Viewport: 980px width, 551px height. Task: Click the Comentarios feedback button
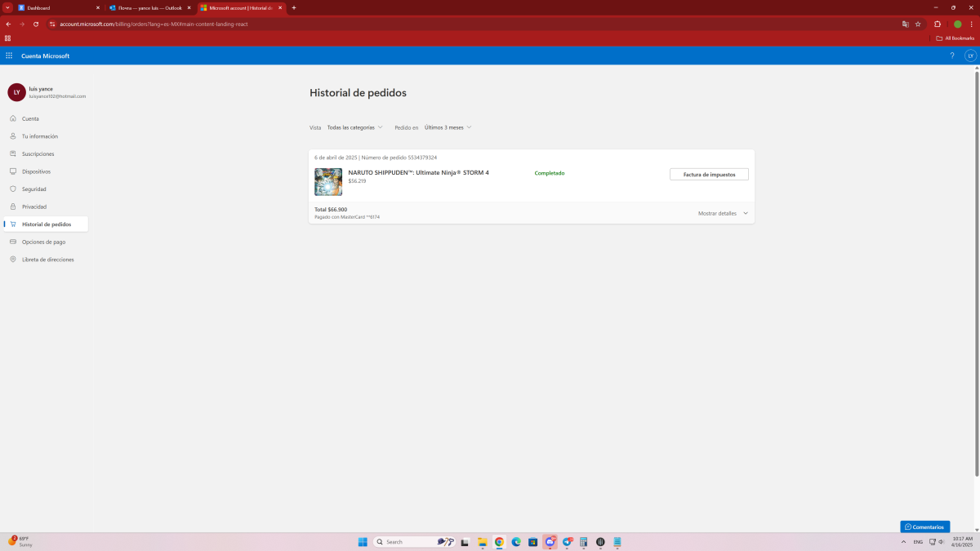click(924, 527)
